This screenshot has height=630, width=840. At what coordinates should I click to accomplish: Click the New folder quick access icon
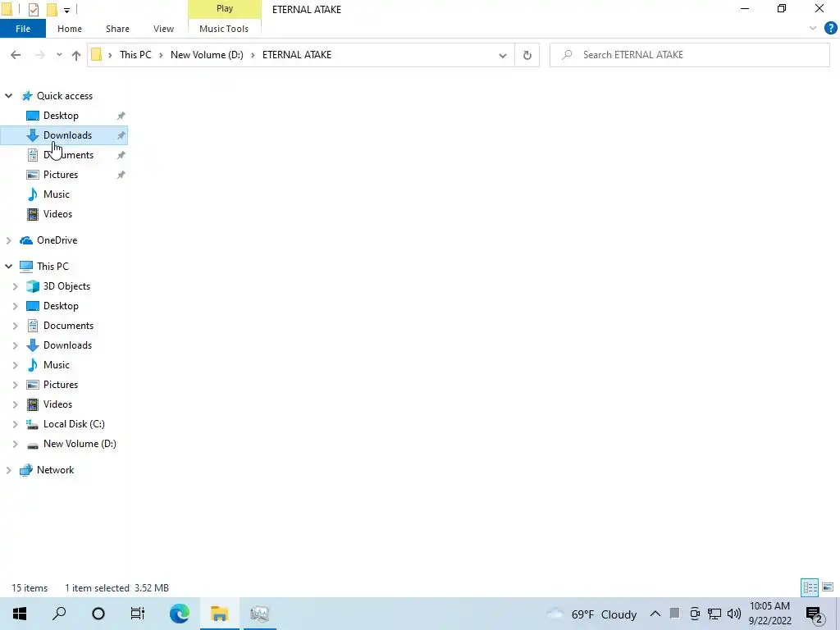pyautogui.click(x=52, y=10)
